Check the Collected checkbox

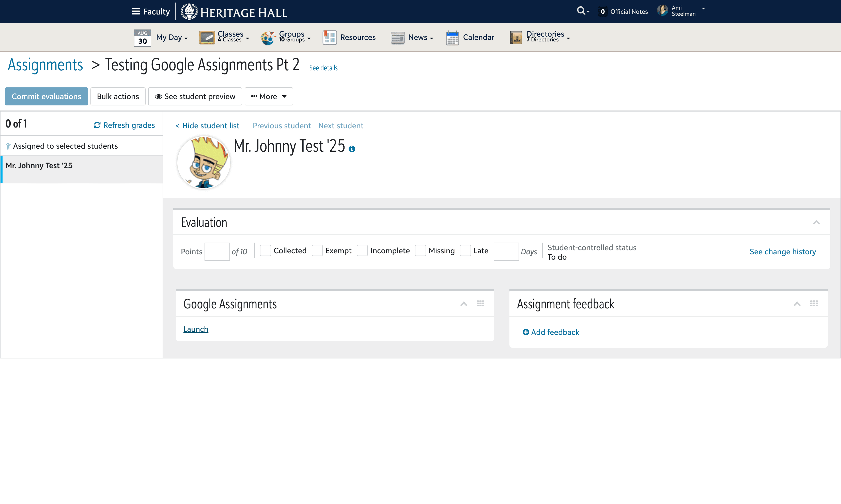(x=265, y=251)
